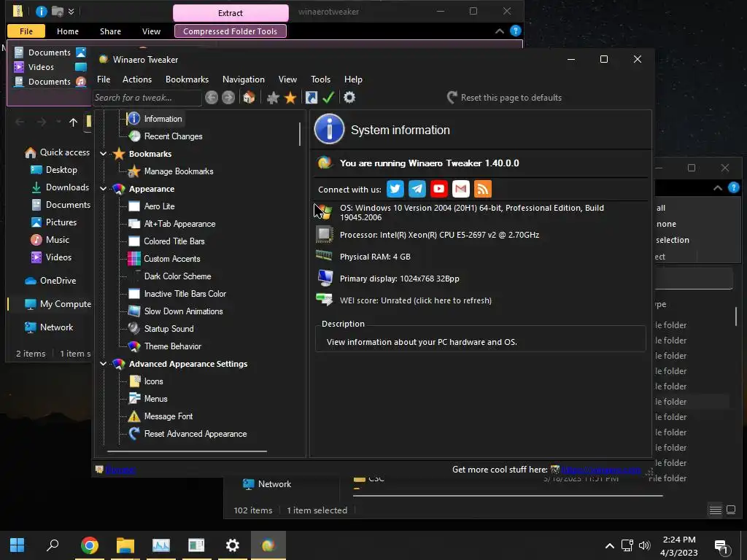Open bookmarks with the gold star toolbar icon

tap(290, 98)
